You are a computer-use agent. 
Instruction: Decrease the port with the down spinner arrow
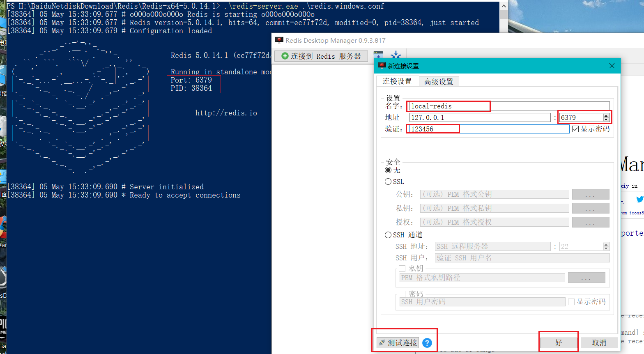606,120
